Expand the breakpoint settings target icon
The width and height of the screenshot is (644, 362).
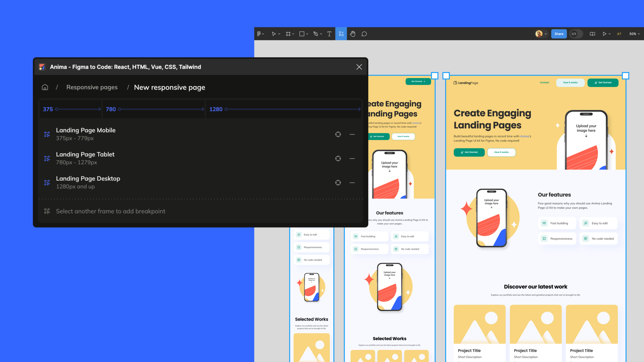pyautogui.click(x=338, y=134)
